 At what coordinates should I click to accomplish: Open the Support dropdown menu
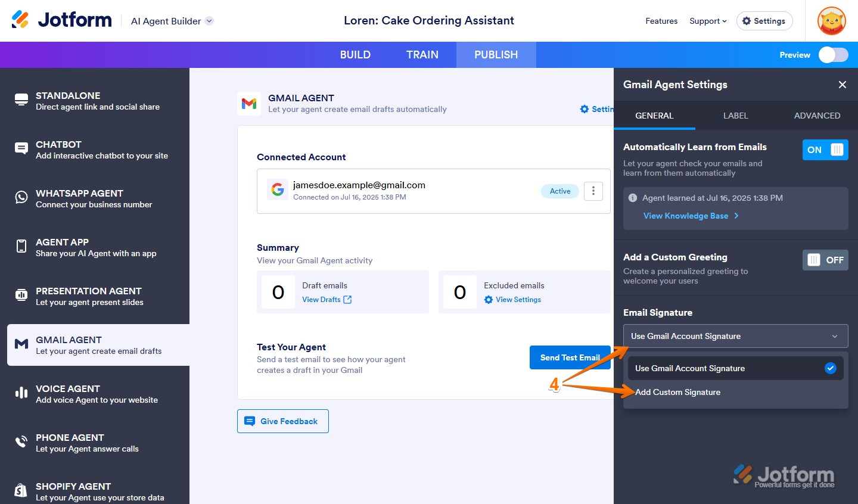tap(708, 21)
